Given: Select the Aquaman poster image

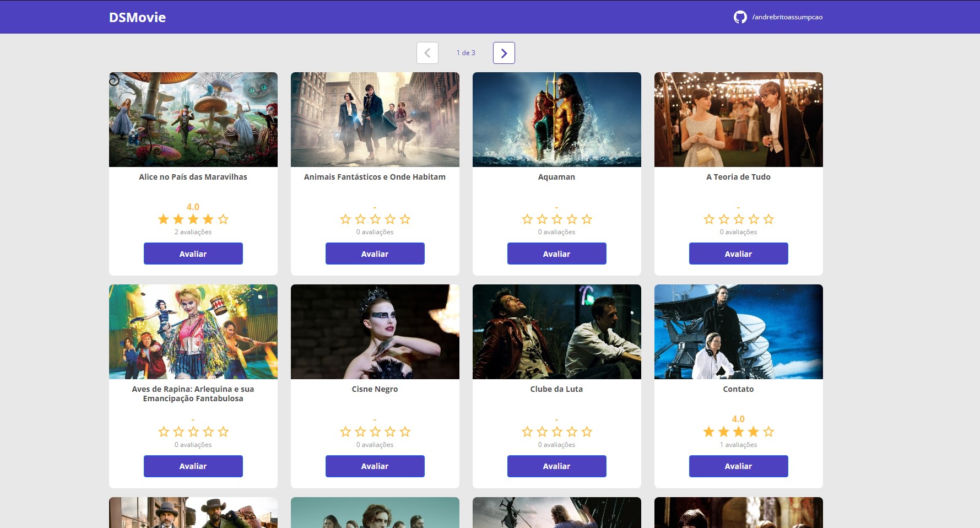Looking at the screenshot, I should [x=556, y=120].
